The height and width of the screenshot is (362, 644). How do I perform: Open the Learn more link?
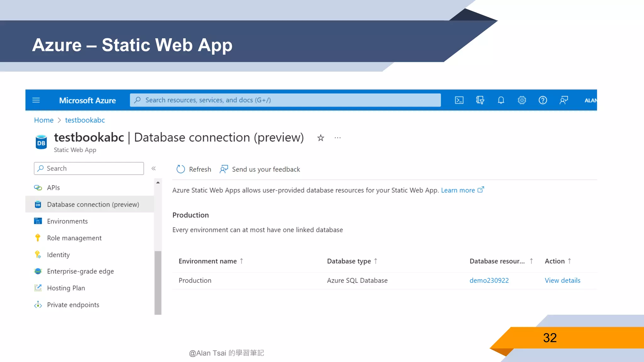(458, 190)
